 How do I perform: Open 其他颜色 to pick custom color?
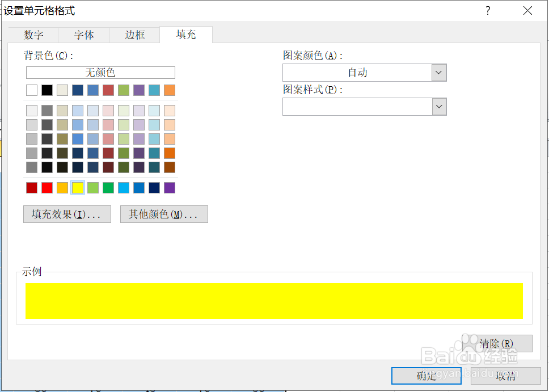[x=164, y=214]
